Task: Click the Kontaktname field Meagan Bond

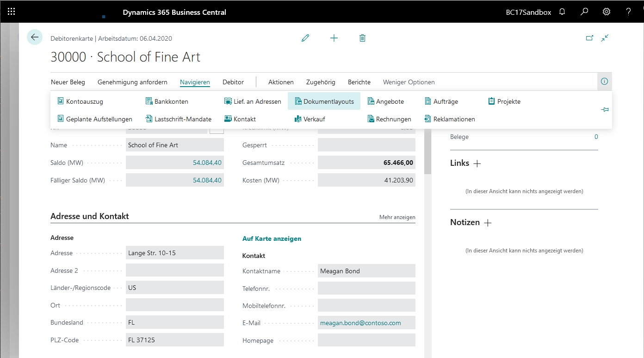Action: point(366,271)
